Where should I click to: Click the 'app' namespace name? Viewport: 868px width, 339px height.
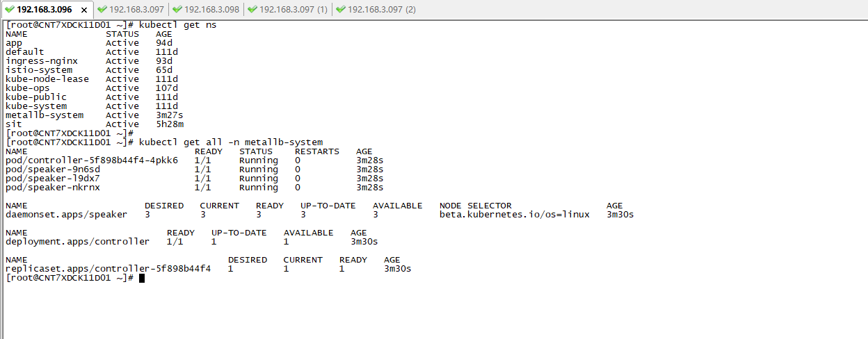(14, 43)
